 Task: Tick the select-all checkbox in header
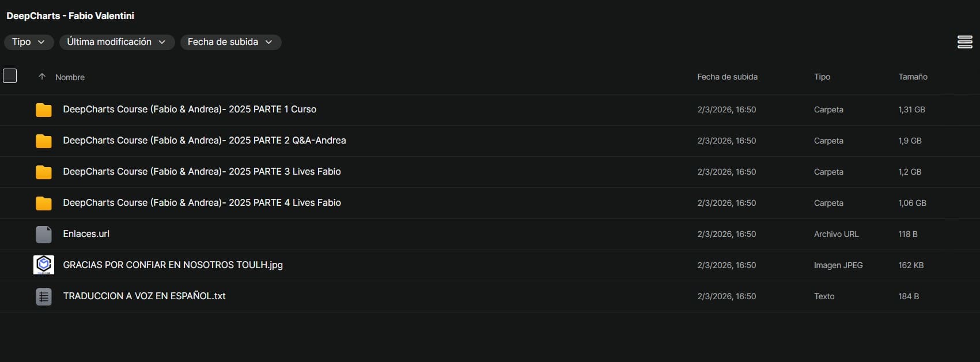pos(10,76)
